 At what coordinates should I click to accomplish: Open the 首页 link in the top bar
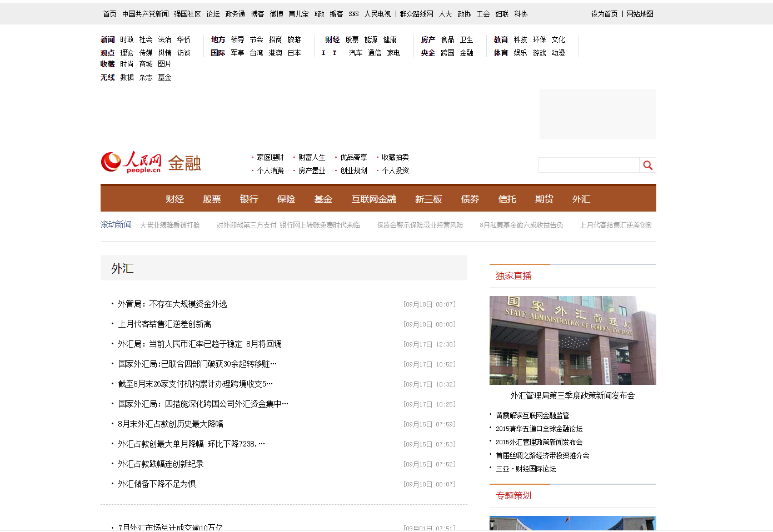pos(109,14)
